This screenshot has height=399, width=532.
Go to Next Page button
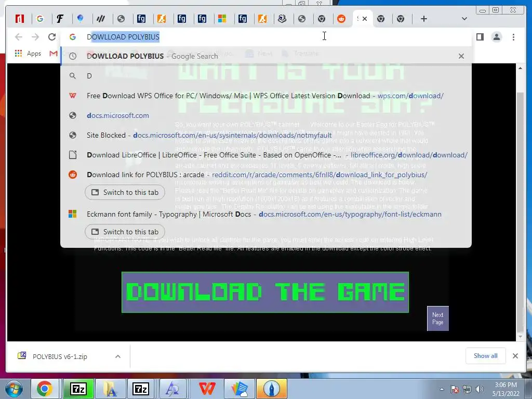(437, 318)
